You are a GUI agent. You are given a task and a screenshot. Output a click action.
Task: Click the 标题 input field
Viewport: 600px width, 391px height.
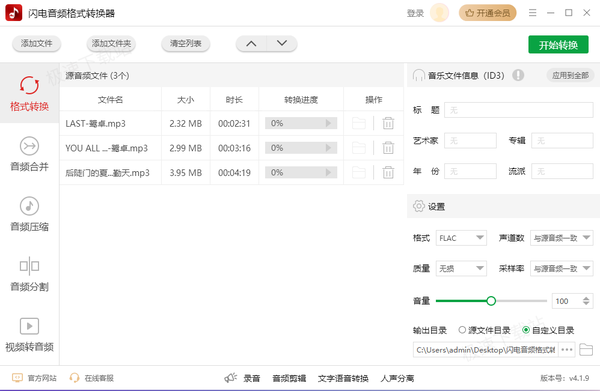click(518, 110)
